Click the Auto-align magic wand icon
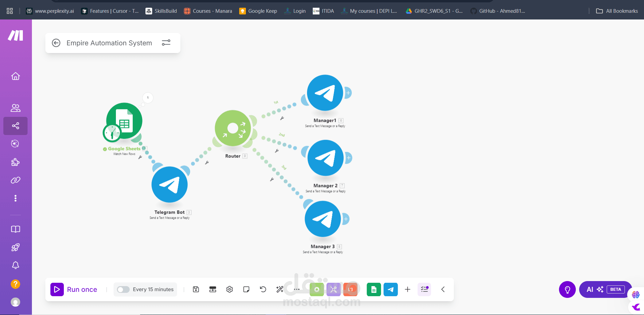Image resolution: width=644 pixels, height=315 pixels. [x=280, y=289]
